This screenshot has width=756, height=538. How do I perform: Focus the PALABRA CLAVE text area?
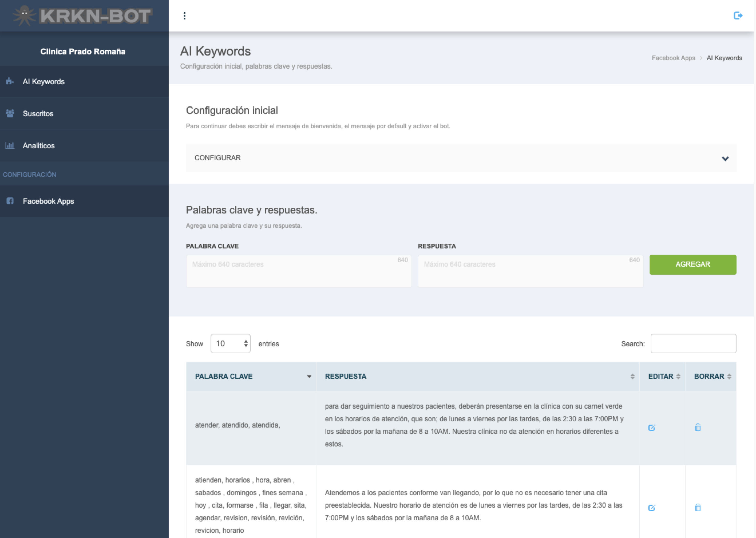tap(298, 271)
